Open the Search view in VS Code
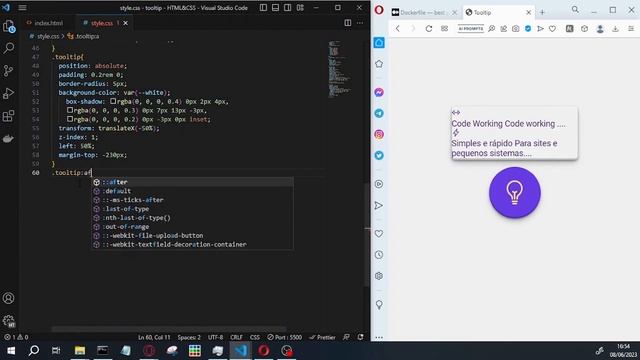This screenshot has height=360, width=640. click(9, 48)
